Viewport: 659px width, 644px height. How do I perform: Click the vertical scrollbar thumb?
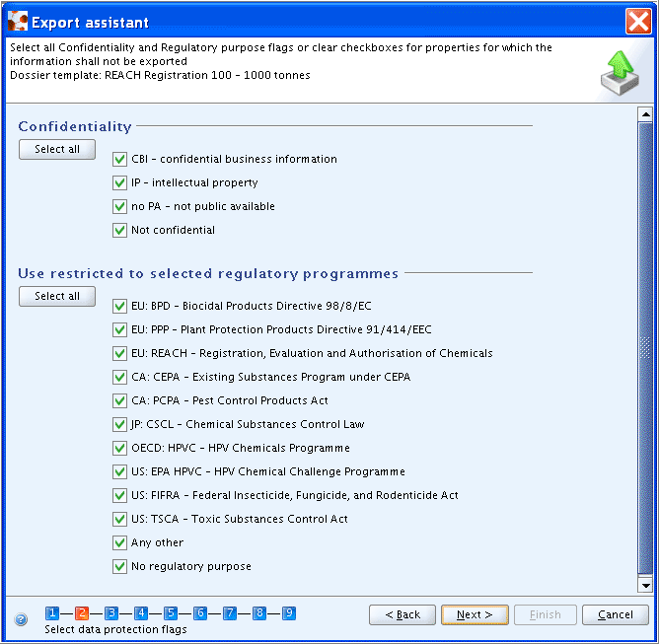(645, 348)
